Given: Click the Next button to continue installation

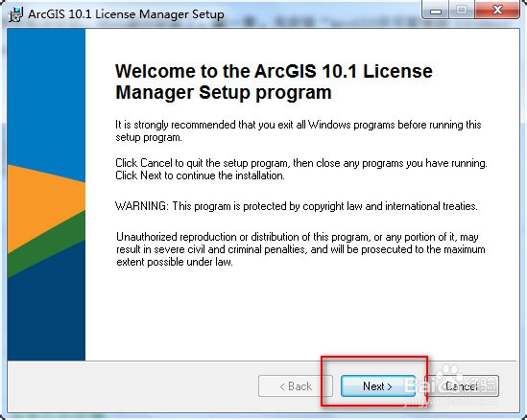Looking at the screenshot, I should 378,386.
